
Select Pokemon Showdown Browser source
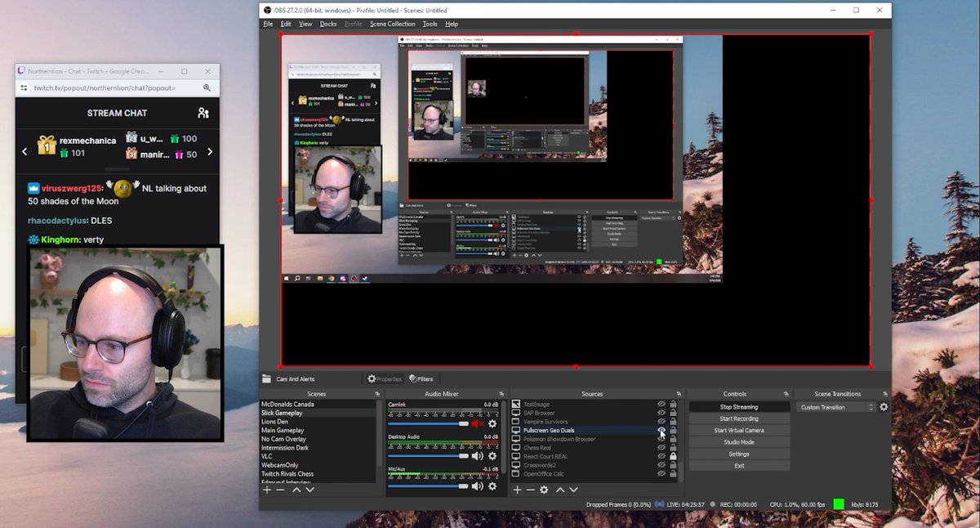click(559, 439)
